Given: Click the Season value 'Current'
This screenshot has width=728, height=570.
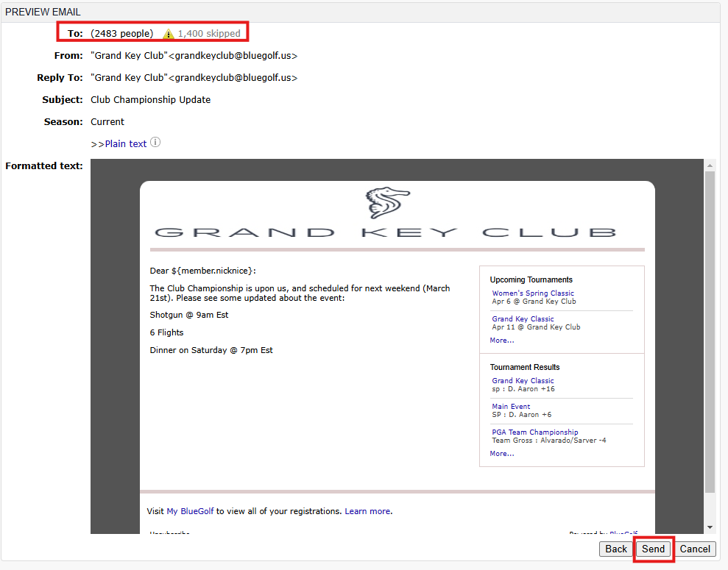Looking at the screenshot, I should click(107, 122).
